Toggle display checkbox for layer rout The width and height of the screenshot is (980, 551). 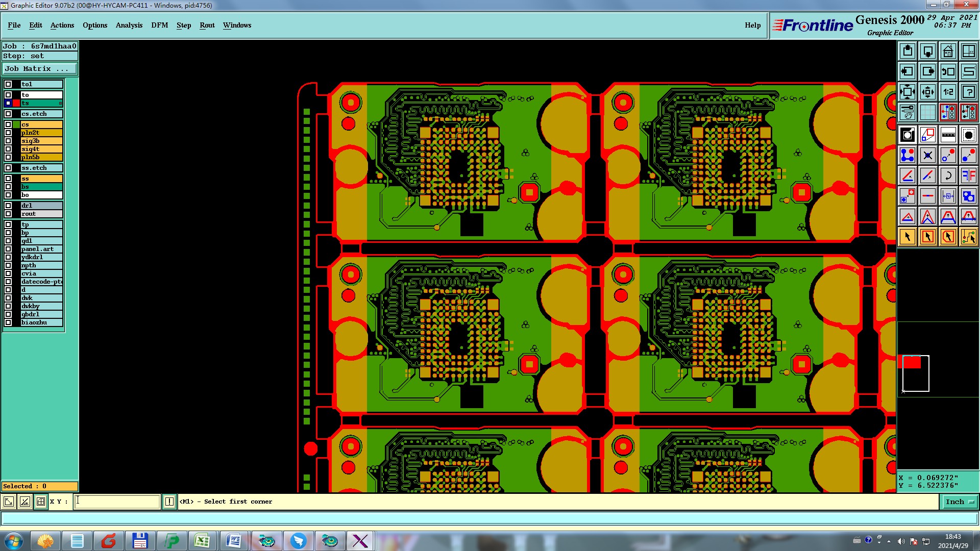tap(8, 214)
